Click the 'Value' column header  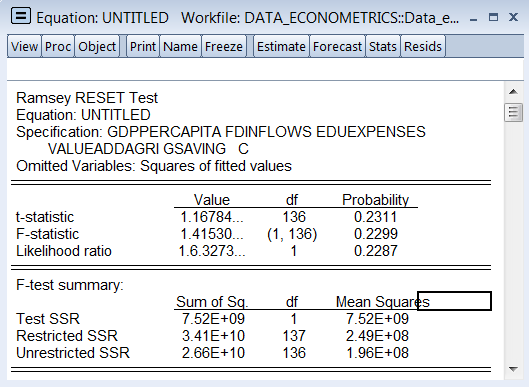(x=212, y=200)
